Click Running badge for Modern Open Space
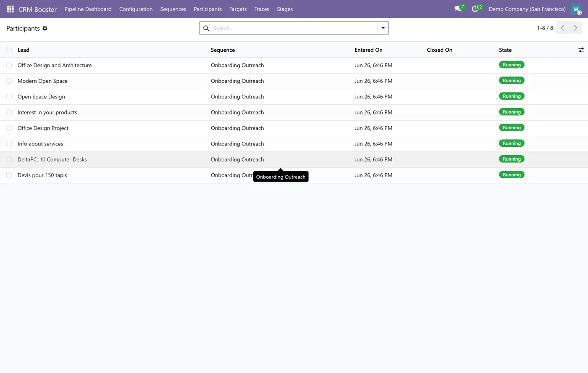 512,80
